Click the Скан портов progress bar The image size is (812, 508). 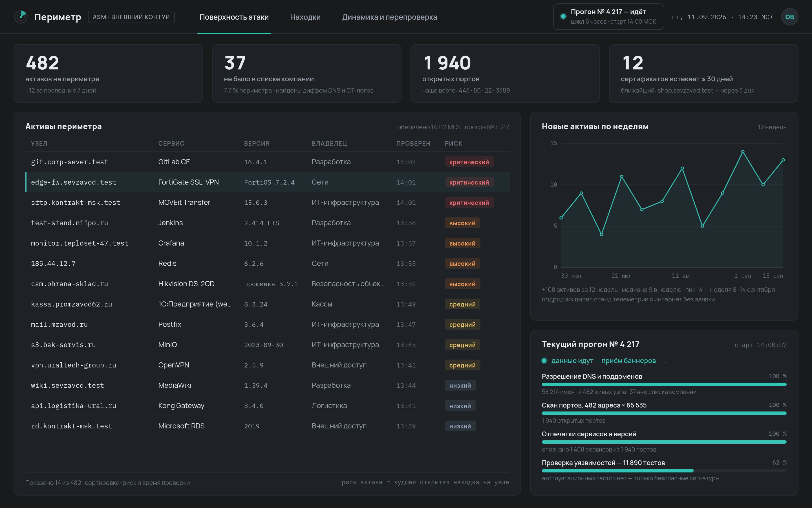tap(664, 413)
